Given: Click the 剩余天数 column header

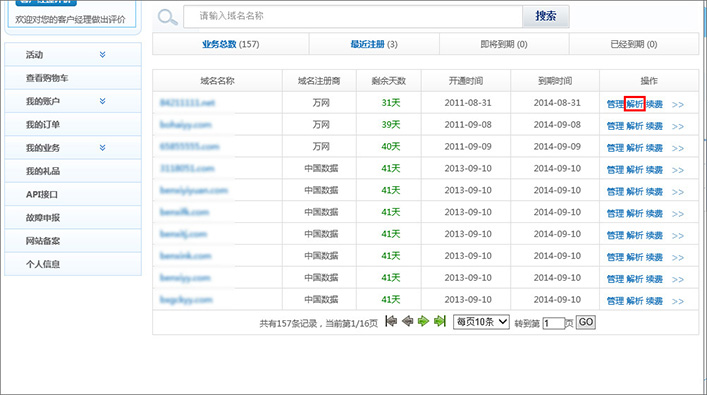Looking at the screenshot, I should pyautogui.click(x=389, y=81).
